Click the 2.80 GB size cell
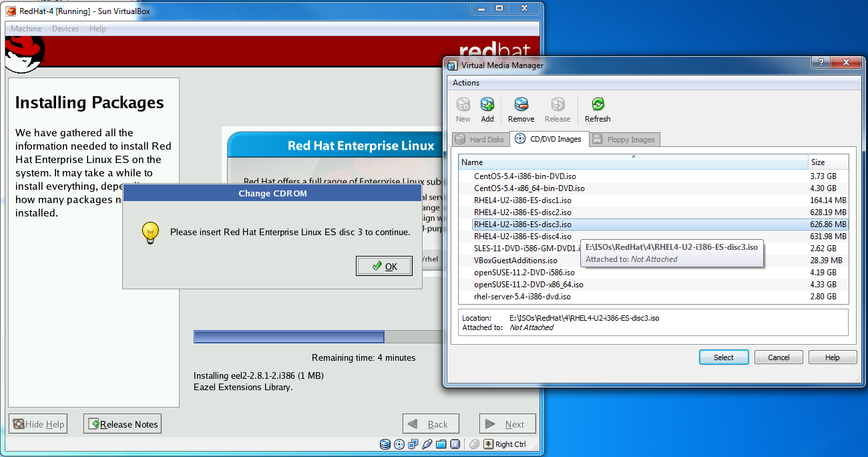 pos(823,297)
